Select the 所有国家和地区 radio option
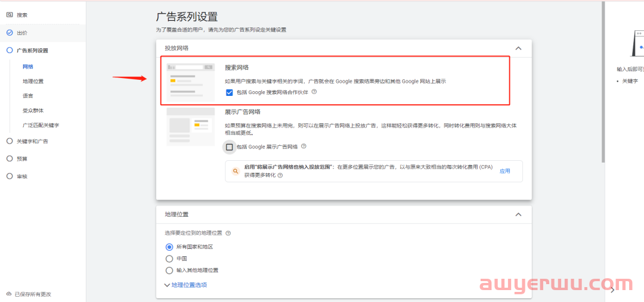 169,247
